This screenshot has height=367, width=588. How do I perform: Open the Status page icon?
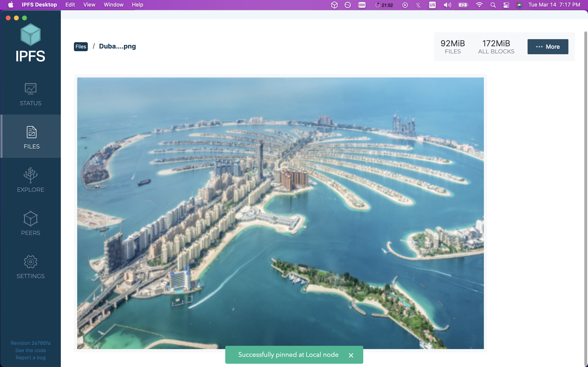(x=30, y=89)
